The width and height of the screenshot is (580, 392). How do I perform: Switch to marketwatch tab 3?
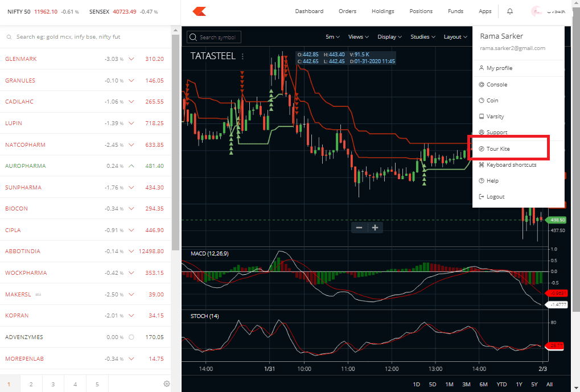tap(53, 384)
